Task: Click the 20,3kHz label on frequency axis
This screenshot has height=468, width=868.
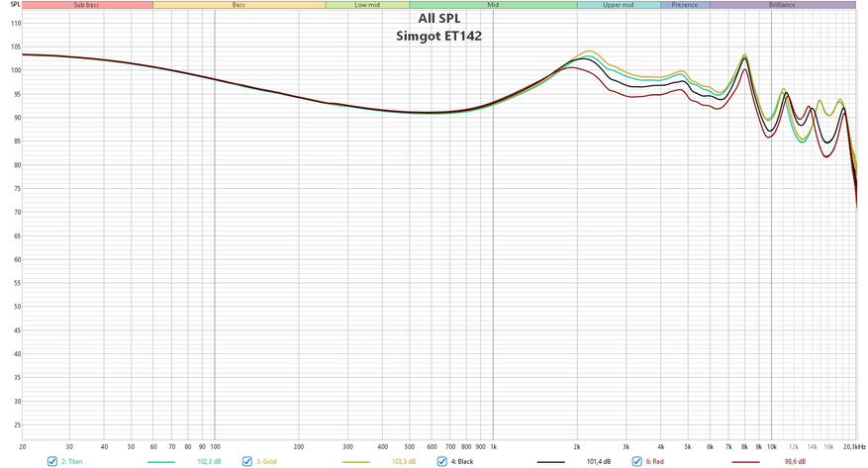Action: click(x=853, y=446)
